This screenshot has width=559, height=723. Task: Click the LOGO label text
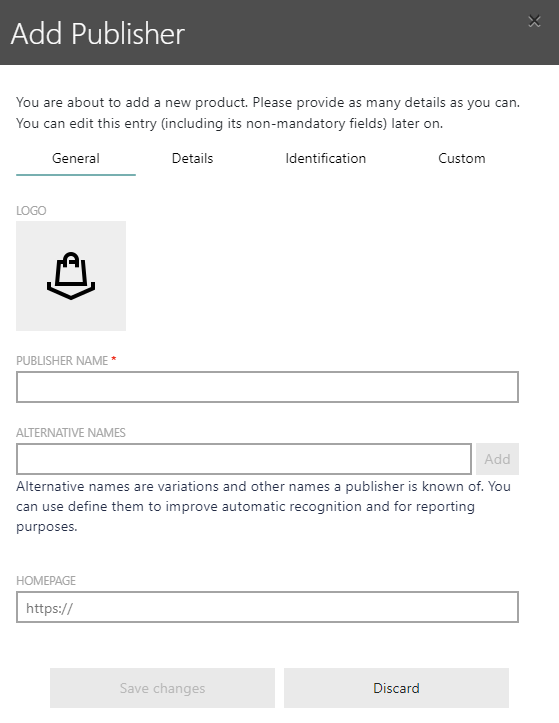(31, 211)
